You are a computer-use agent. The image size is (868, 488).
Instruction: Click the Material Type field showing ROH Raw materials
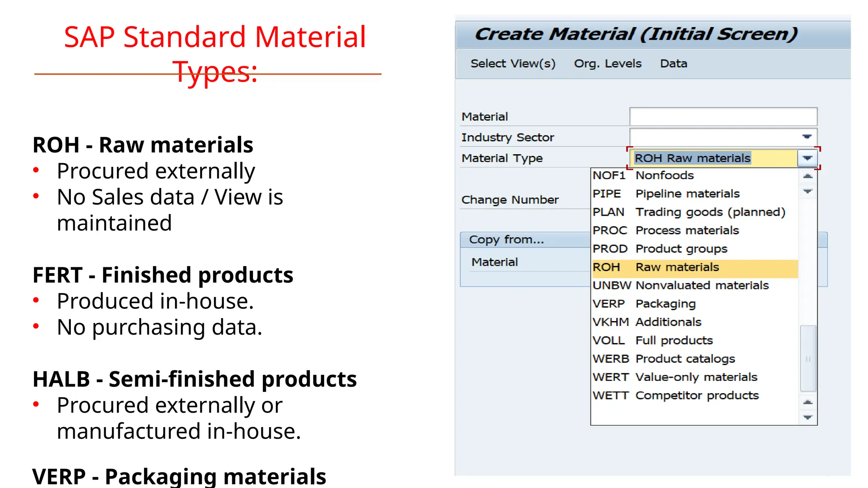click(713, 158)
